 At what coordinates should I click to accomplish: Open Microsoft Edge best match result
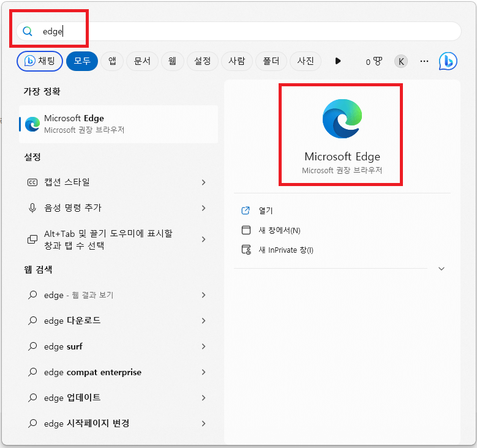119,124
